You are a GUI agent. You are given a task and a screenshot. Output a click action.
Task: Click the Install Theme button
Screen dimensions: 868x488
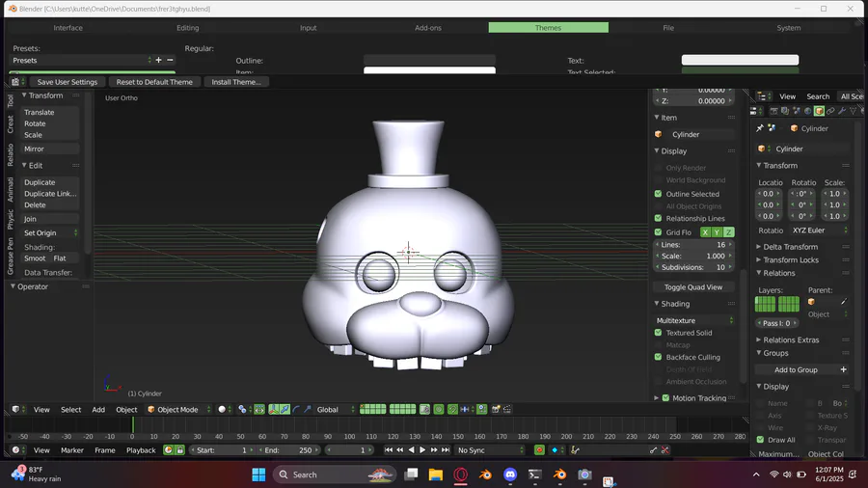(236, 82)
